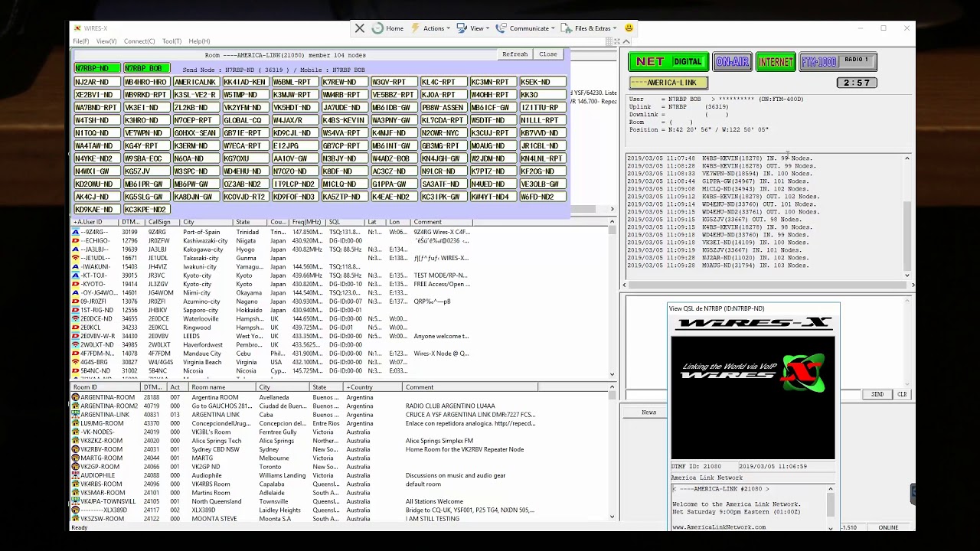The image size is (980, 551).
Task: Click the GLOBAL-CQ node button
Action: click(x=244, y=120)
